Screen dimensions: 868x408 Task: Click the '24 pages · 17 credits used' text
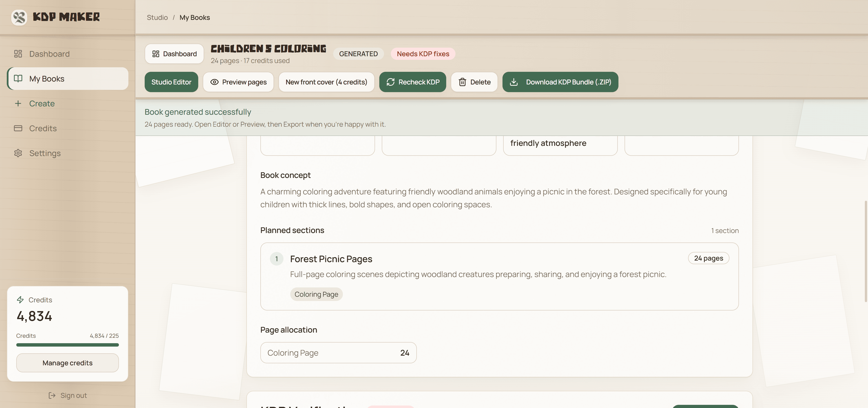point(250,61)
